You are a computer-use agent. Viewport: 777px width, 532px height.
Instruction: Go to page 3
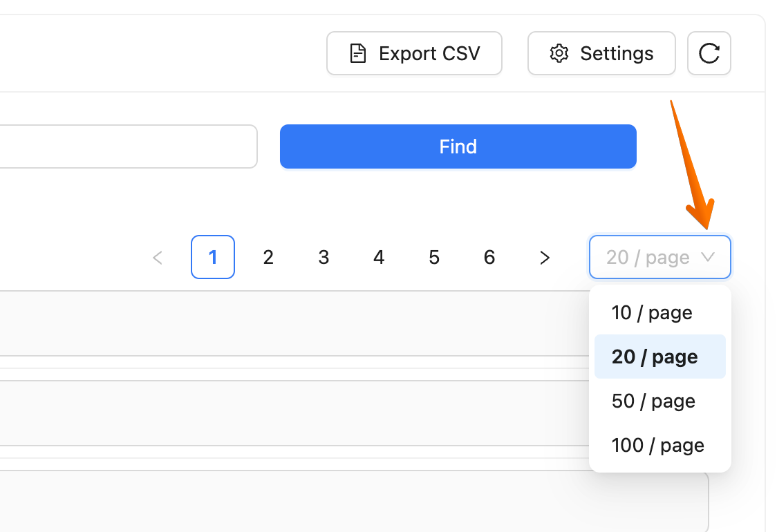[324, 257]
